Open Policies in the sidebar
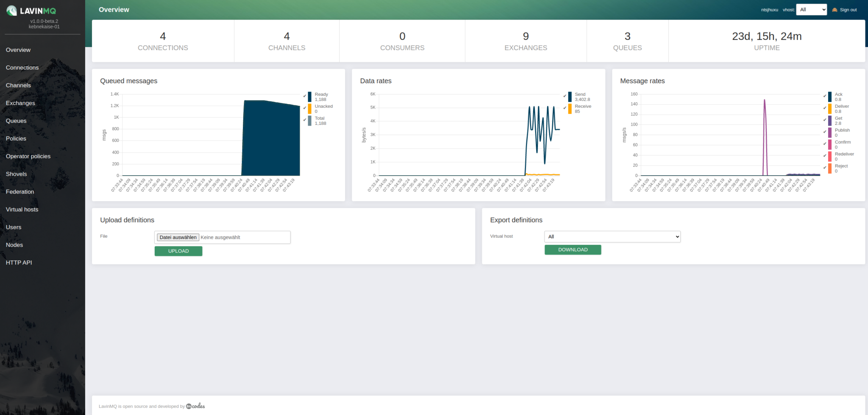 (16, 139)
